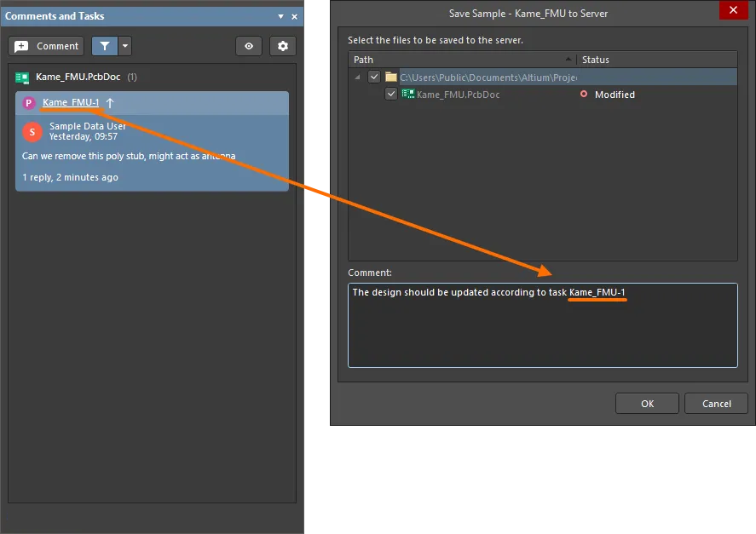Close the Save Sample dialog with red X
The width and height of the screenshot is (756, 534).
pos(733,10)
